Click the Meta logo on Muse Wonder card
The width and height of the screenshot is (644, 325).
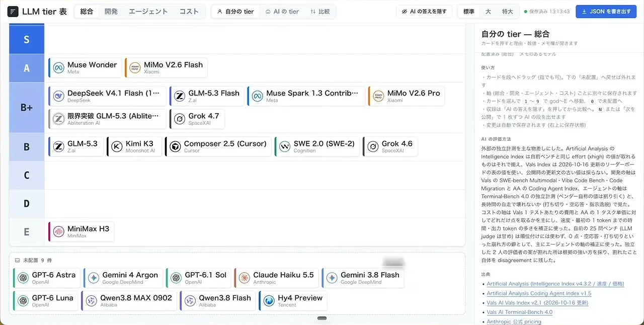[x=59, y=68]
